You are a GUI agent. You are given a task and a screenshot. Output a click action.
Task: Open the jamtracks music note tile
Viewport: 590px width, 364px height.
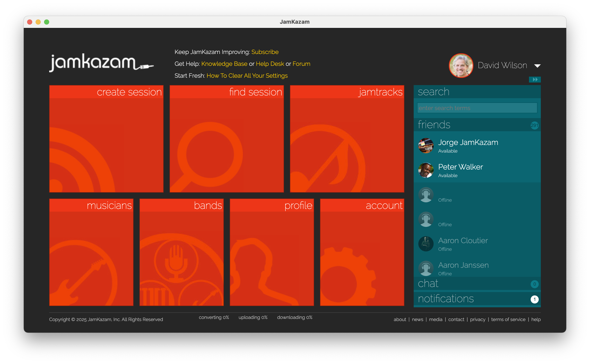347,139
